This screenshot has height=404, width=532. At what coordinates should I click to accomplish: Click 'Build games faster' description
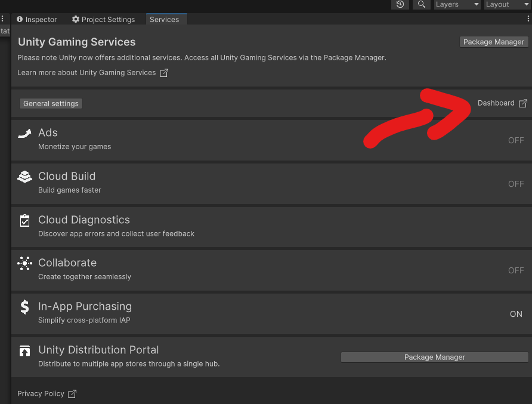pyautogui.click(x=70, y=190)
